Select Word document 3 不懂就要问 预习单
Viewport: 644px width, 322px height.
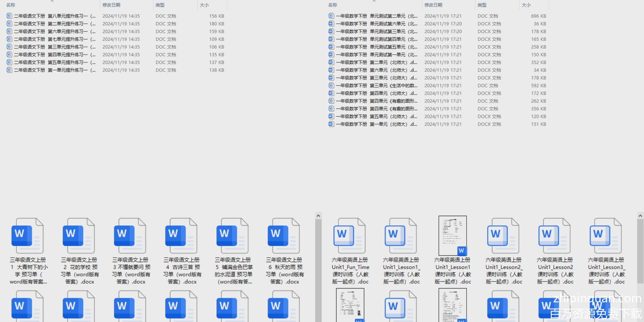[x=130, y=236]
